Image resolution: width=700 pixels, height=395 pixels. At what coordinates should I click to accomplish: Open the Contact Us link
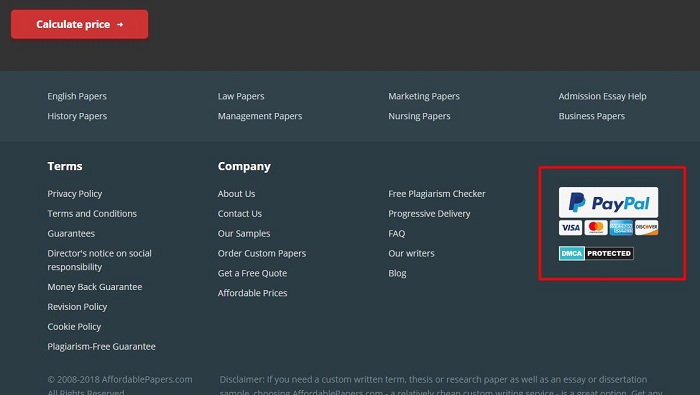click(x=240, y=213)
